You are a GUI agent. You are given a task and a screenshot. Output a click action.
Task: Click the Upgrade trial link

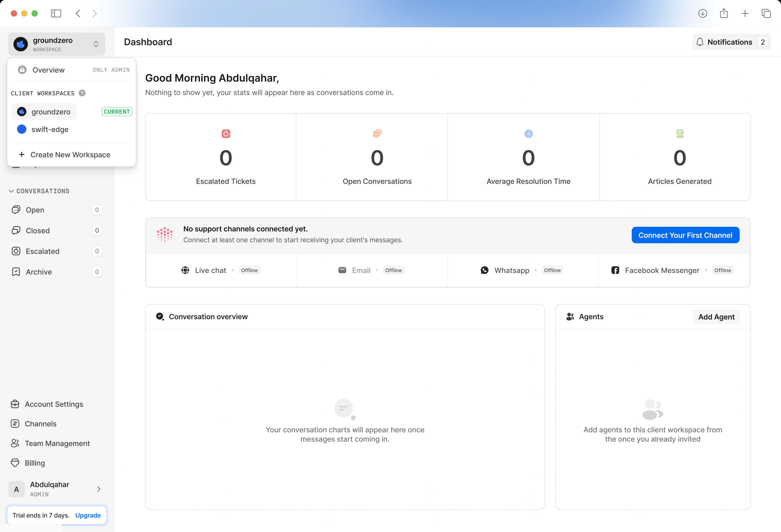pyautogui.click(x=88, y=515)
